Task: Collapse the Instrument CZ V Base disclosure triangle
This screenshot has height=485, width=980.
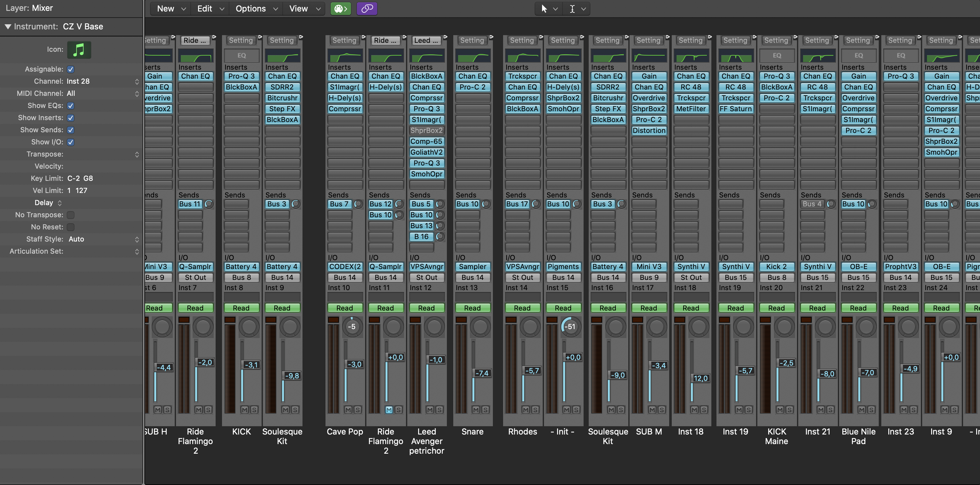Action: point(8,27)
